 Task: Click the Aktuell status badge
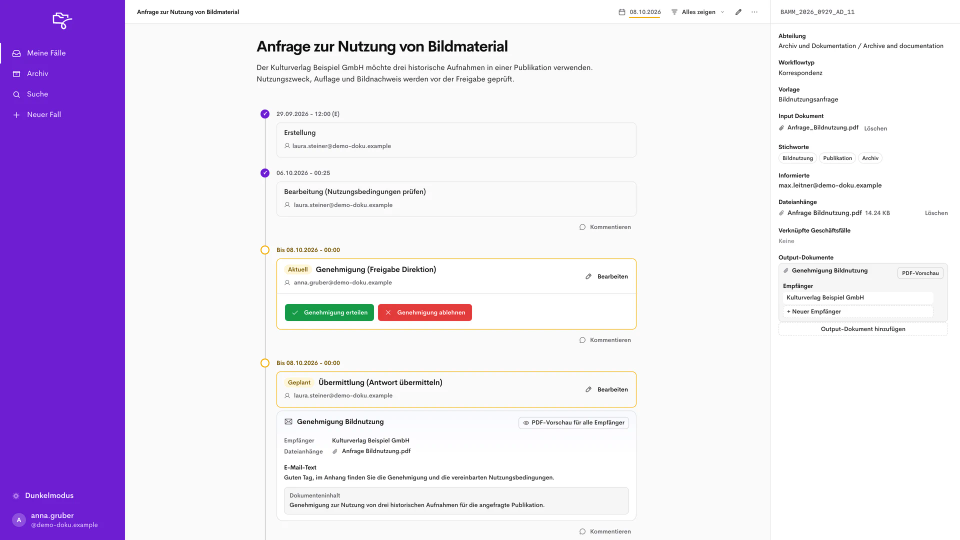[298, 269]
